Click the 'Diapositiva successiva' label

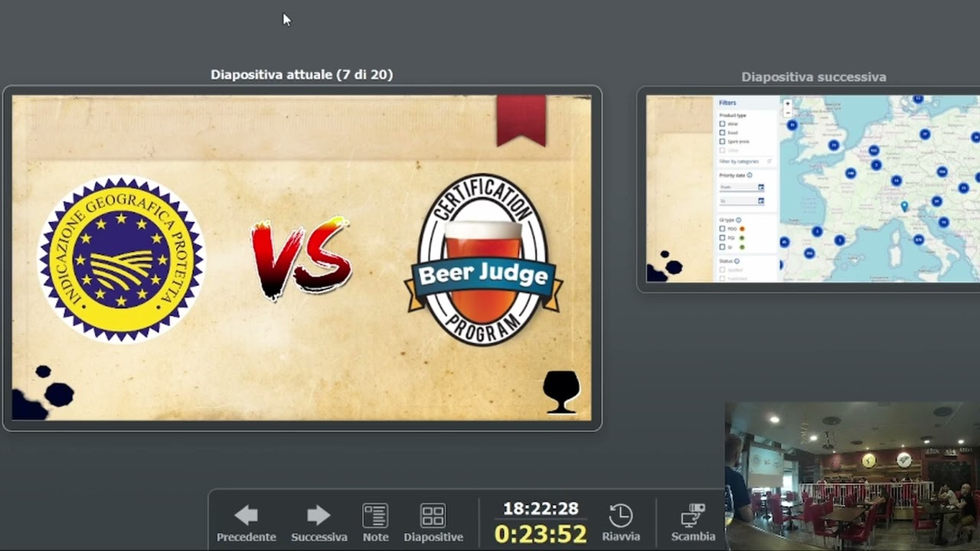coord(814,77)
